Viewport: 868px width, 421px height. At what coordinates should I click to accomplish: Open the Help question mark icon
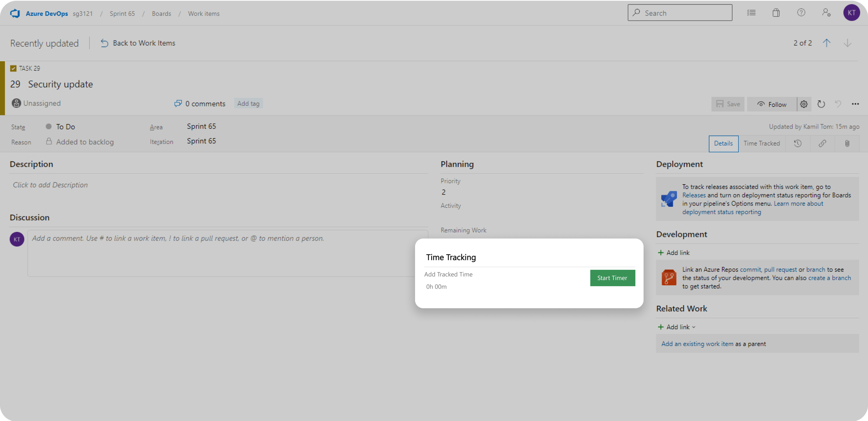[x=801, y=13]
